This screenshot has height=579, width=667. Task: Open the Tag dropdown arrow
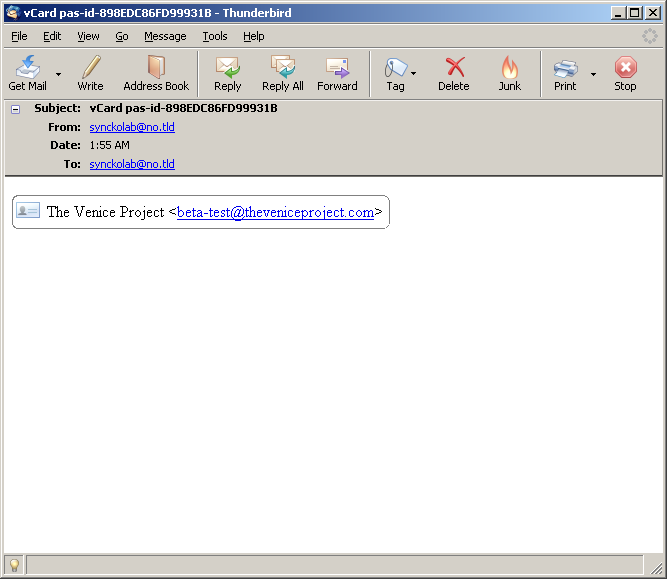pyautogui.click(x=413, y=74)
